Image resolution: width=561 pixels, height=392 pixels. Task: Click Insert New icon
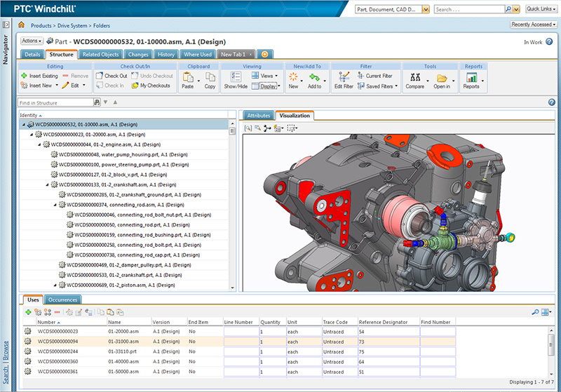[x=24, y=86]
